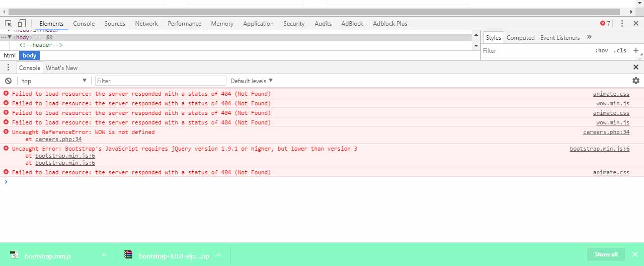Image resolution: width=644 pixels, height=266 pixels.
Task: Switch to the Elements tab
Action: click(51, 24)
